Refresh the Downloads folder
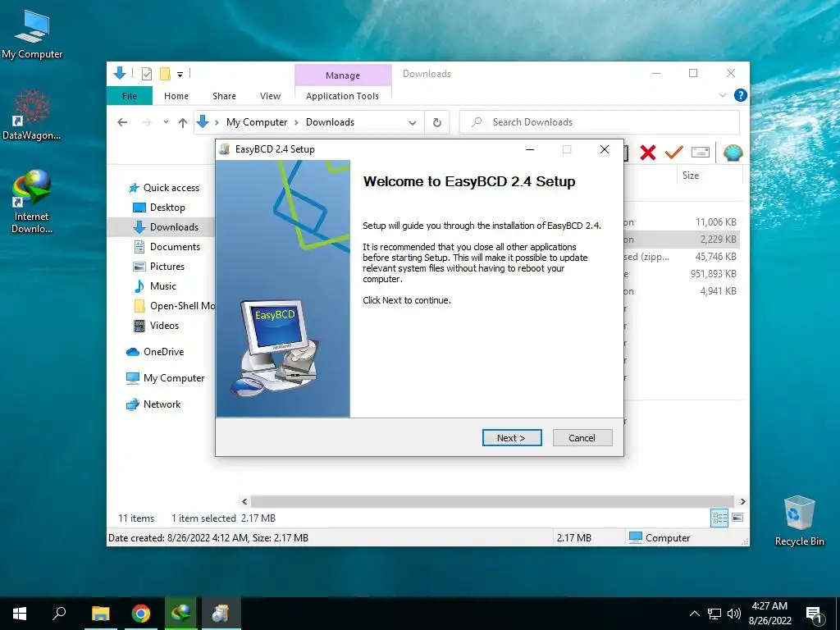This screenshot has width=840, height=630. (437, 123)
